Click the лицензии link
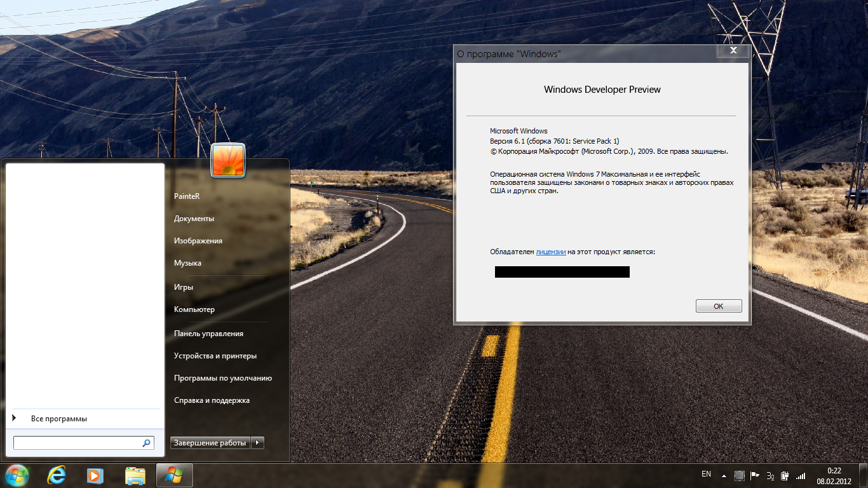The height and width of the screenshot is (488, 868). pos(551,252)
